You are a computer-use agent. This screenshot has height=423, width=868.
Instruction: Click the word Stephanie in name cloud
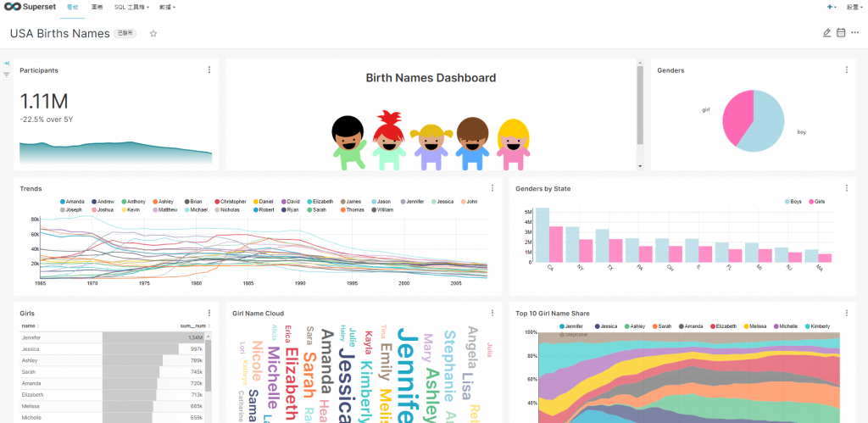point(449,365)
